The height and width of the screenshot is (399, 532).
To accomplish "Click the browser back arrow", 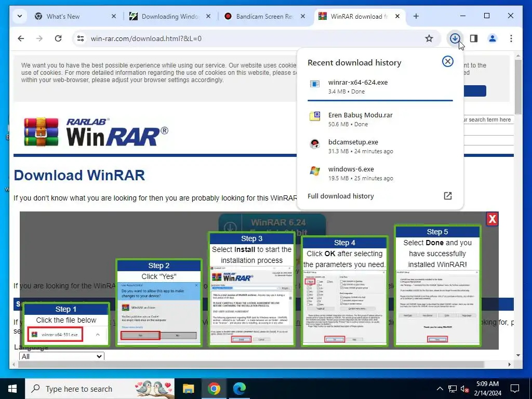I will (21, 38).
